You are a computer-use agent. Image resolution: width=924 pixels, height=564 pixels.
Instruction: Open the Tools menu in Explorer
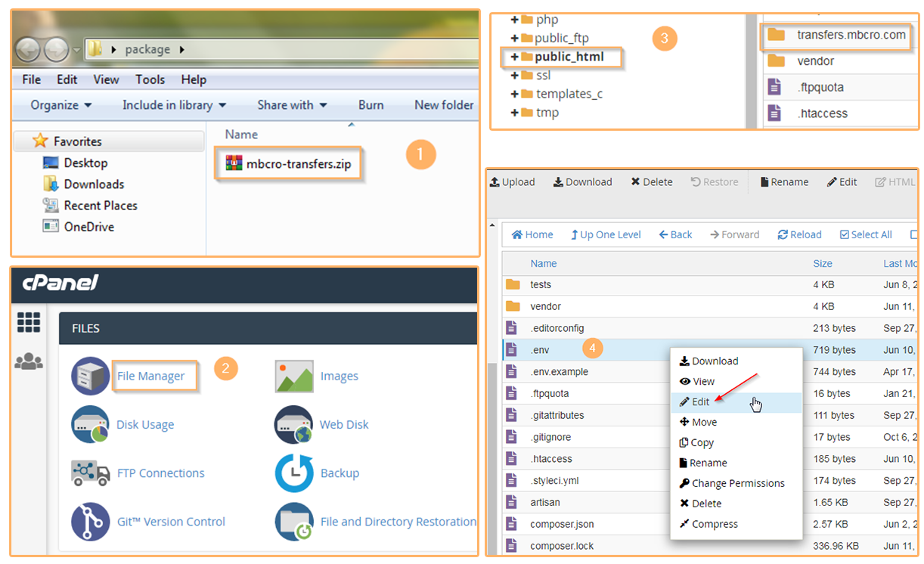click(150, 79)
